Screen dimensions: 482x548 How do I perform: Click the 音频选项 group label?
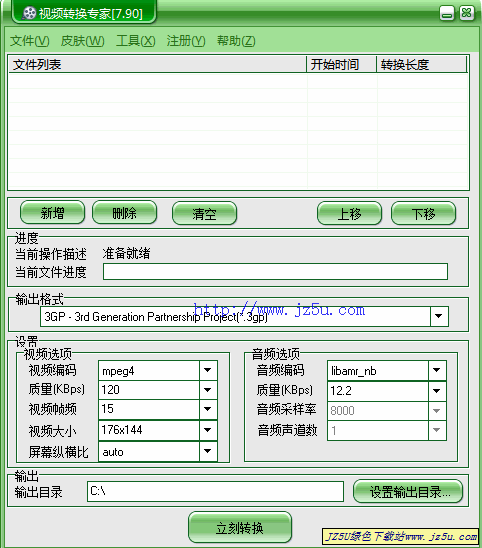(276, 354)
